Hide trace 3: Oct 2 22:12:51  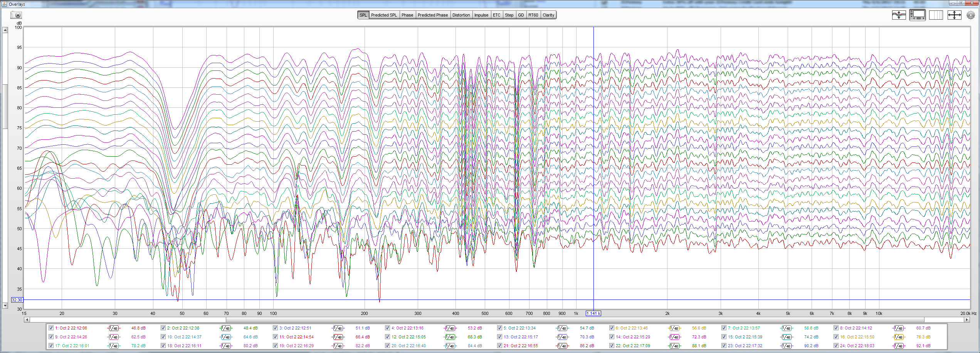click(x=275, y=328)
